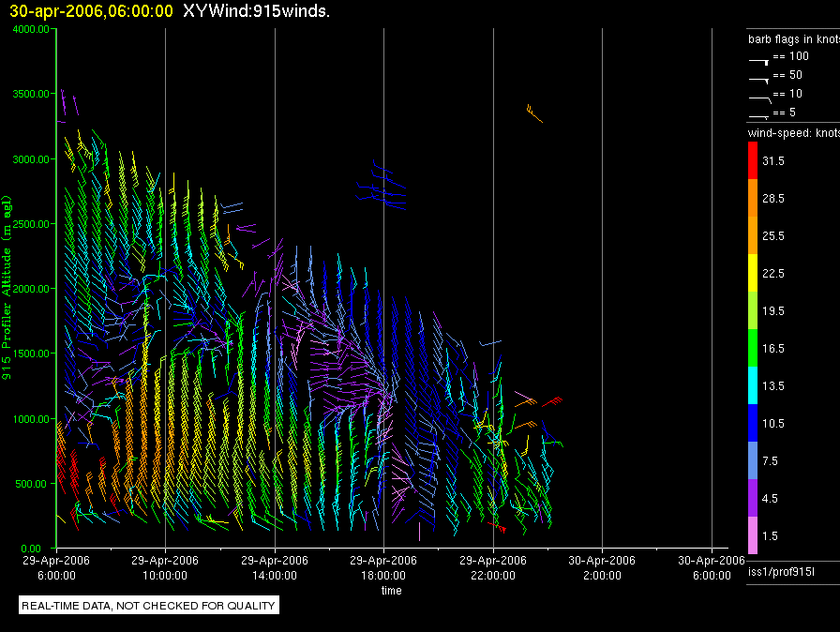Select the yellow 22.5 knots color swatch
Screen dimensions: 840x632
pyautogui.click(x=752, y=273)
